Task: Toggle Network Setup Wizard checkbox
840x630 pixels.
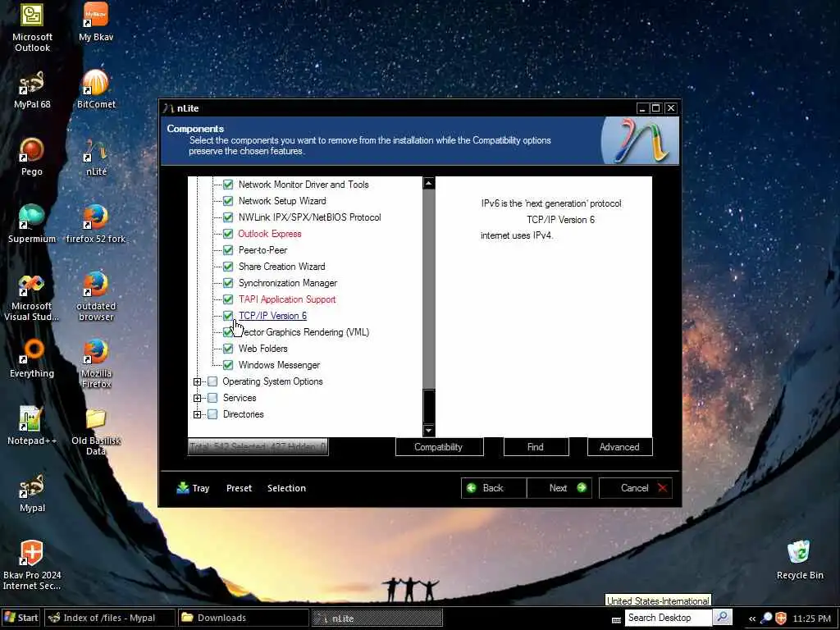Action: tap(228, 201)
